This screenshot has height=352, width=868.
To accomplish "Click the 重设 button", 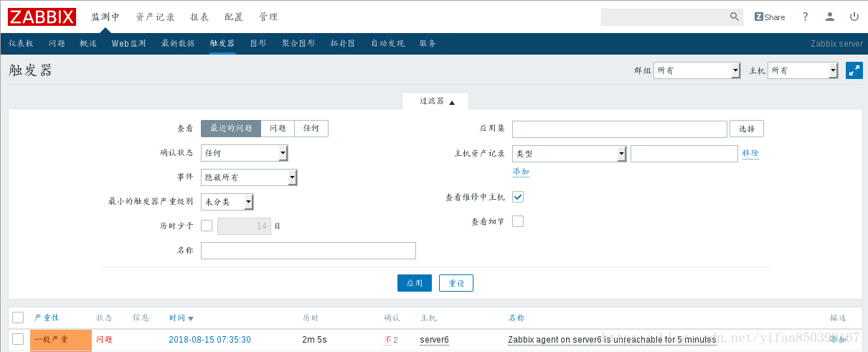I will click(x=456, y=283).
